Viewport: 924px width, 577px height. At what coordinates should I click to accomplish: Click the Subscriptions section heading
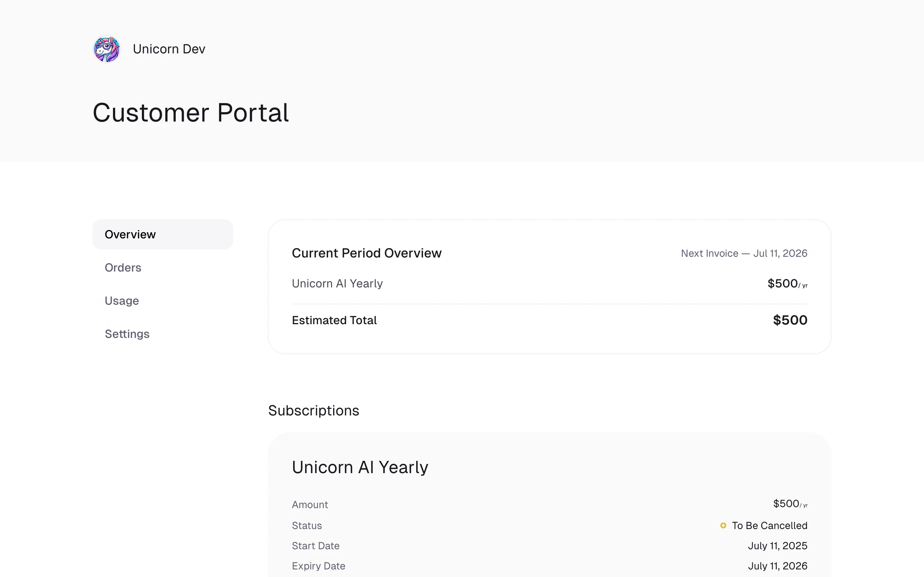pos(313,411)
